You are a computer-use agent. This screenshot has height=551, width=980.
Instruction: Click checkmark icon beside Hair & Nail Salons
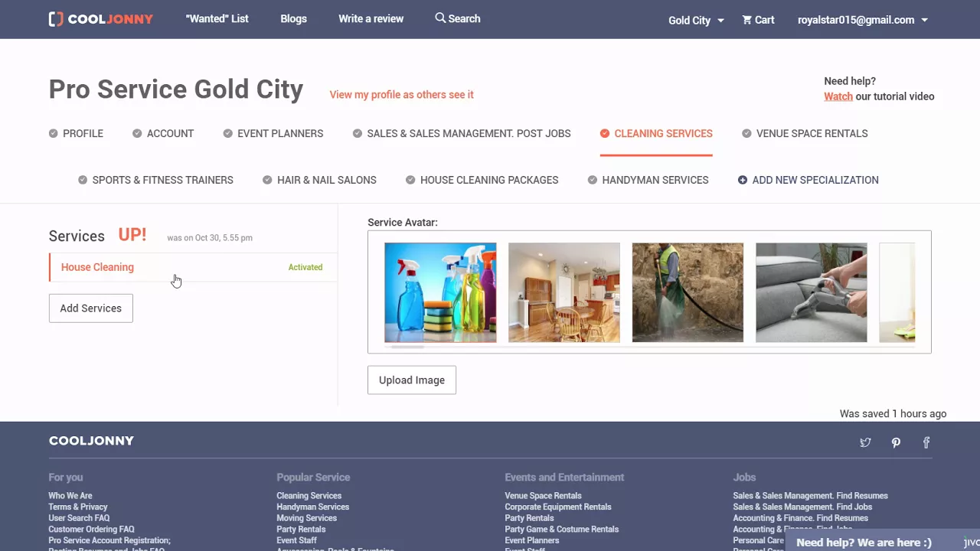[267, 180]
